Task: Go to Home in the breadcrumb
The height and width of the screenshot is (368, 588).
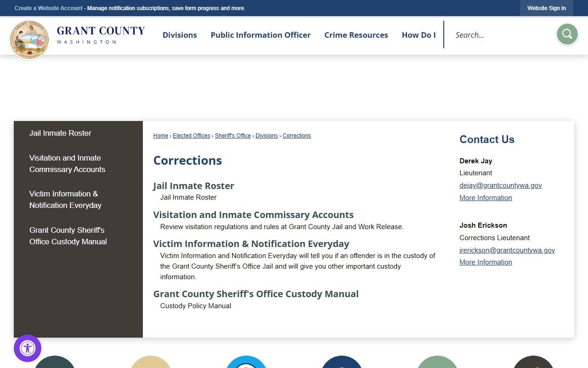Action: (x=161, y=136)
